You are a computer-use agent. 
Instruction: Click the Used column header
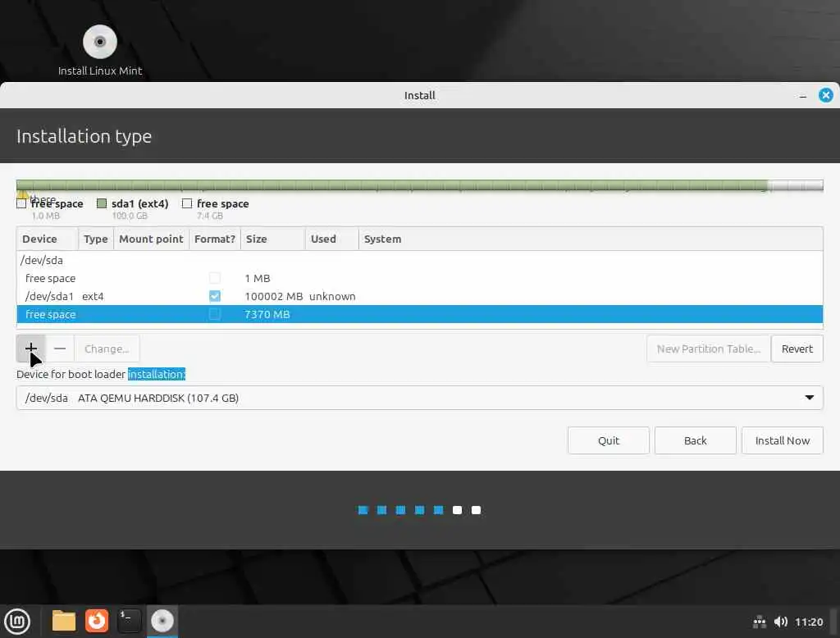331,239
